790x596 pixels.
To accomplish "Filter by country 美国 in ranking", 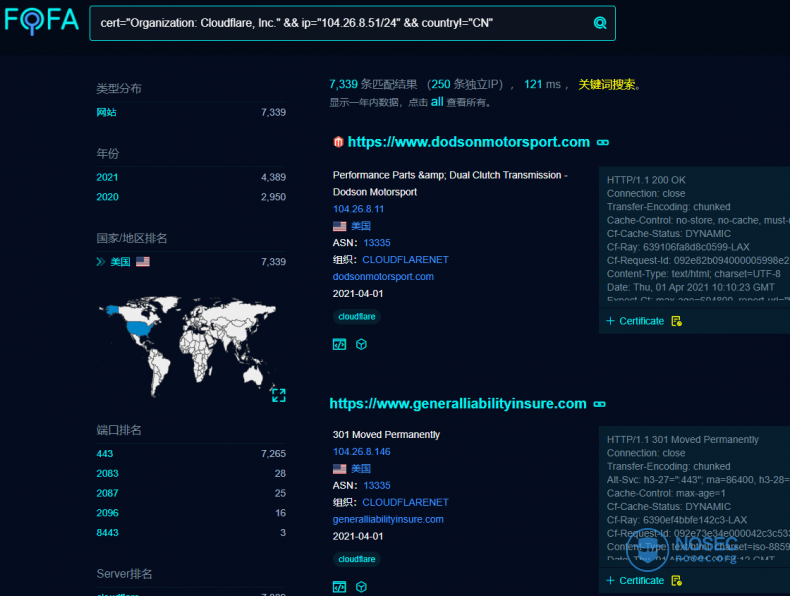I will coord(120,261).
